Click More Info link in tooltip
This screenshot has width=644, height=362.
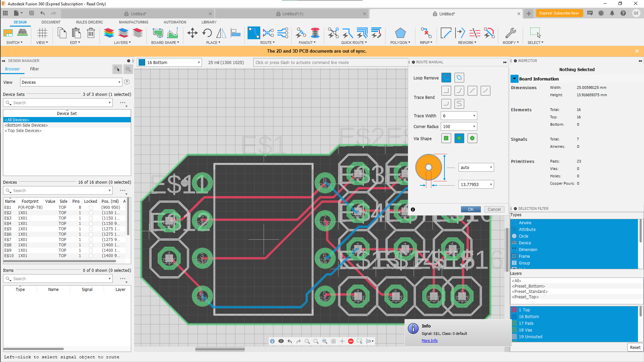429,340
